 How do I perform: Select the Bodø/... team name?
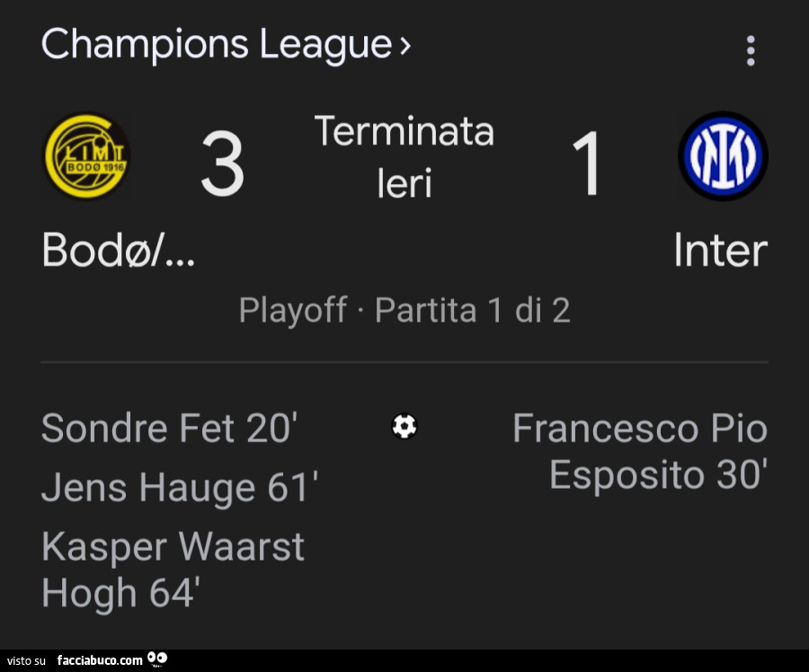point(118,252)
